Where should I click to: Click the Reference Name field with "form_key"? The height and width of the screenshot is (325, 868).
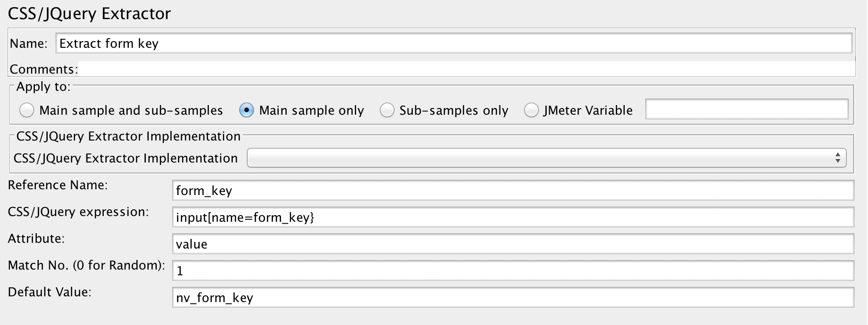tap(512, 191)
